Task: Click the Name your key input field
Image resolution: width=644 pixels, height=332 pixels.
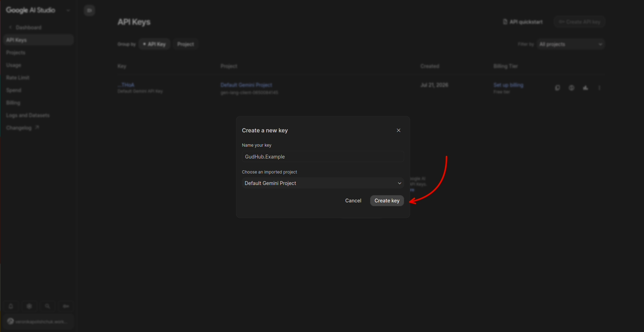Action: 323,157
